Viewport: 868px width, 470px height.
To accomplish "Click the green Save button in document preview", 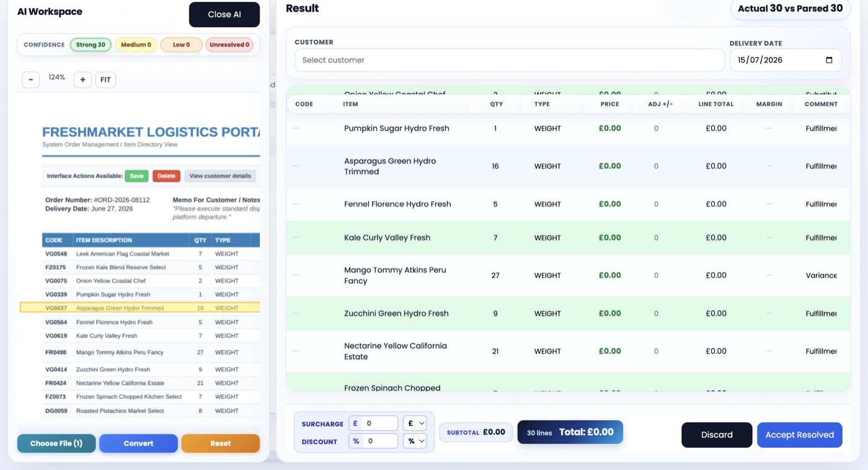I will point(136,176).
